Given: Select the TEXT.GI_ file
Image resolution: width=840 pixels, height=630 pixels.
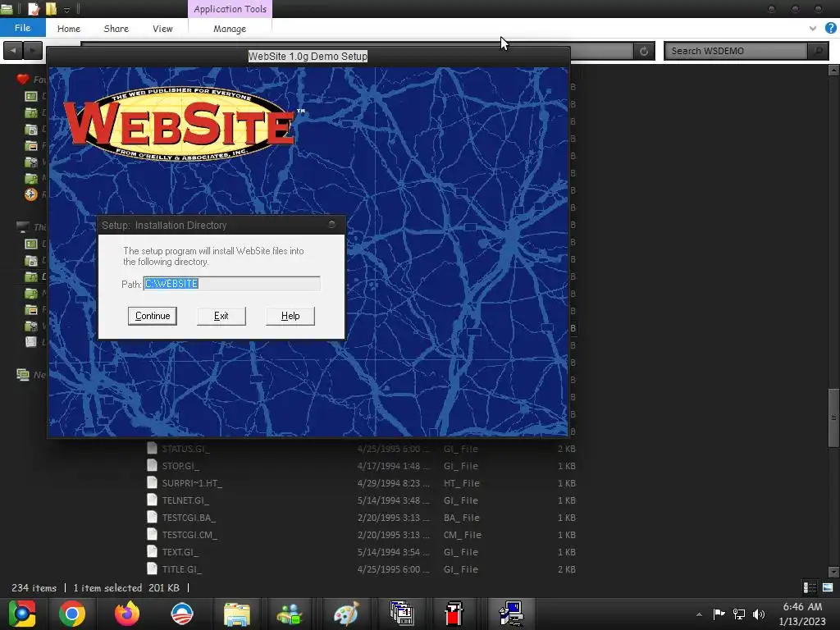Looking at the screenshot, I should 180,552.
